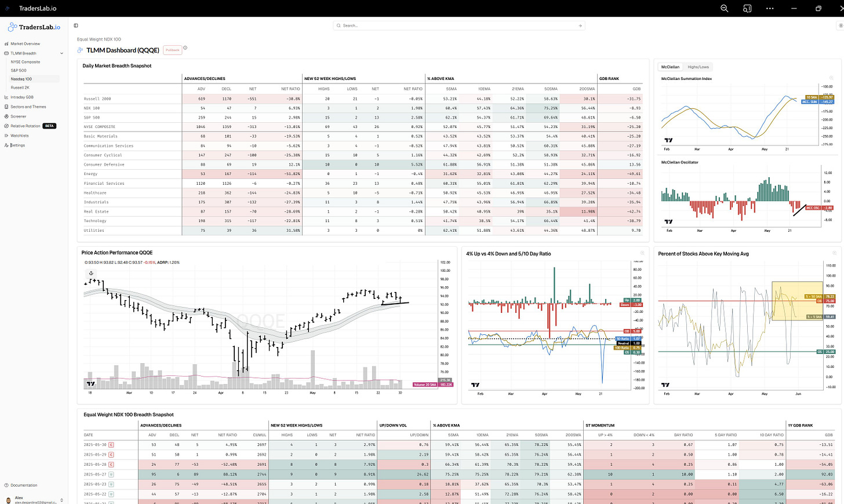Click the GDB column header

636,89
